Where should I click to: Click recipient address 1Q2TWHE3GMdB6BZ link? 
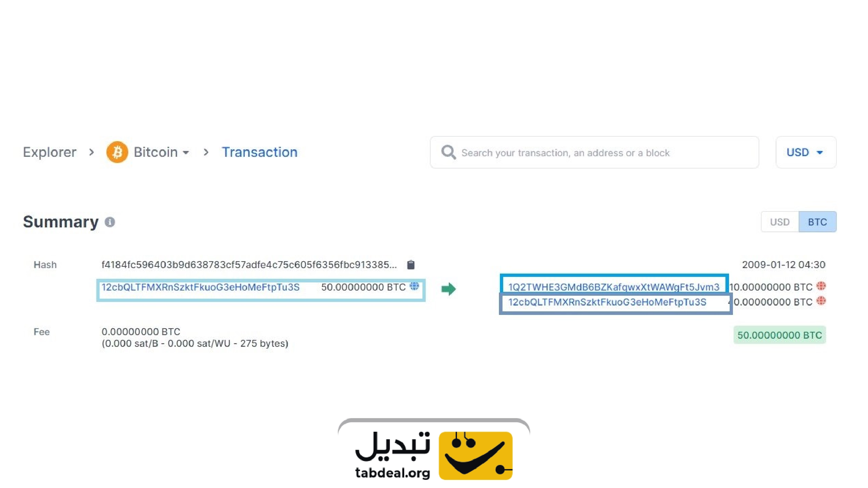613,287
